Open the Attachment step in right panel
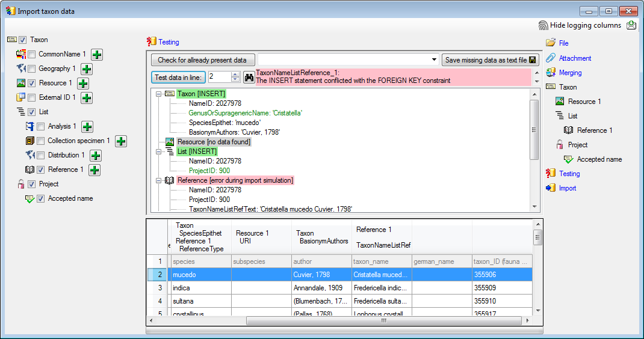644x339 pixels. [x=575, y=58]
